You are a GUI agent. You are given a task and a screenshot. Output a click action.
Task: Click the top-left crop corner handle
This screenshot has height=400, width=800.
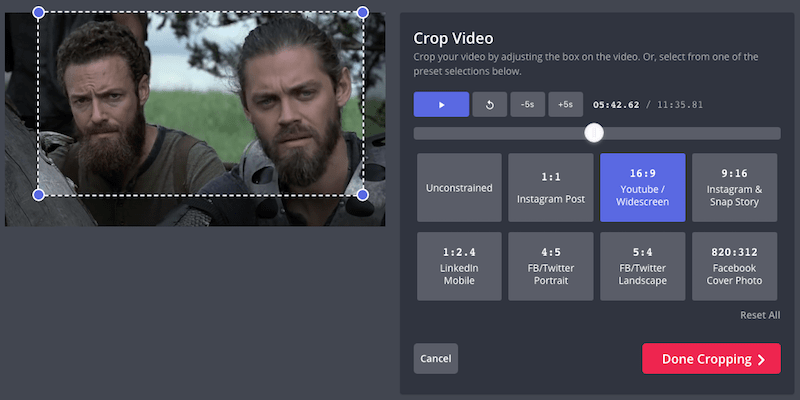tap(38, 12)
